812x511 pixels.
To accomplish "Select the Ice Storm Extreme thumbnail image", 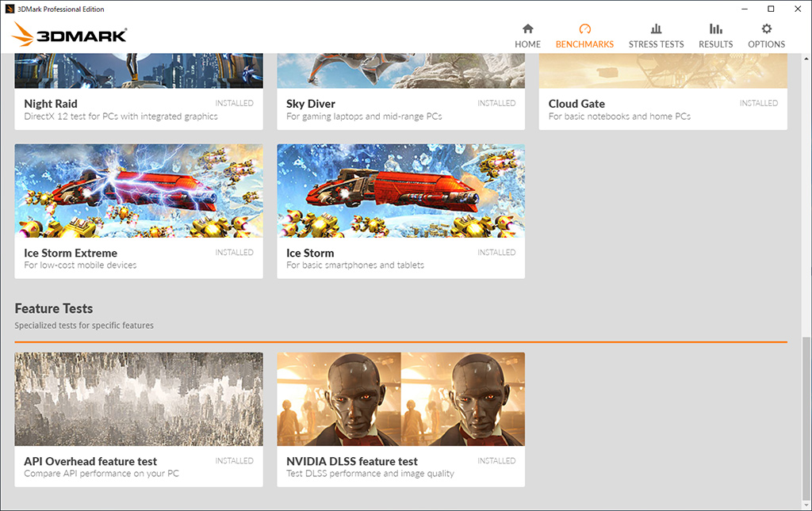I will tap(139, 191).
